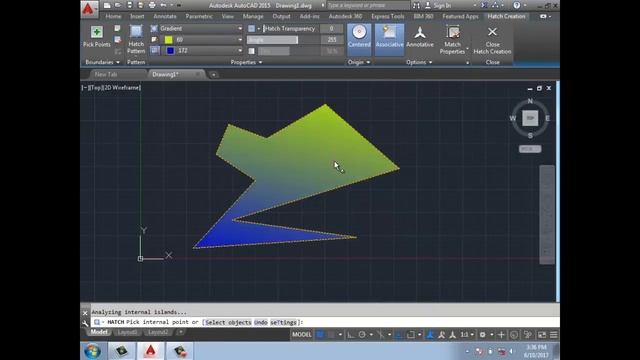
Task: Toggle the gradient tint checkbox
Action: click(251, 51)
